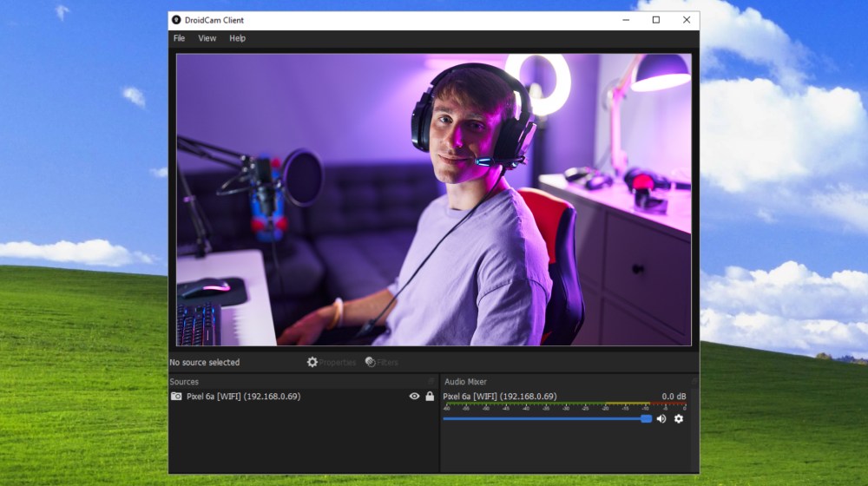868x486 pixels.
Task: Hide the Pixel 6a source with eye icon
Action: (414, 397)
